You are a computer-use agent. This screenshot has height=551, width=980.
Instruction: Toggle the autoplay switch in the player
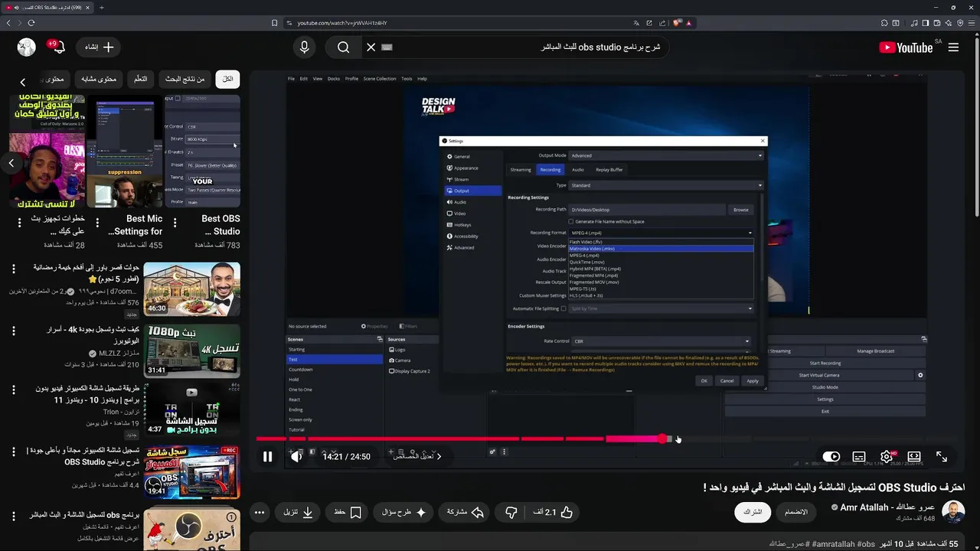(831, 457)
